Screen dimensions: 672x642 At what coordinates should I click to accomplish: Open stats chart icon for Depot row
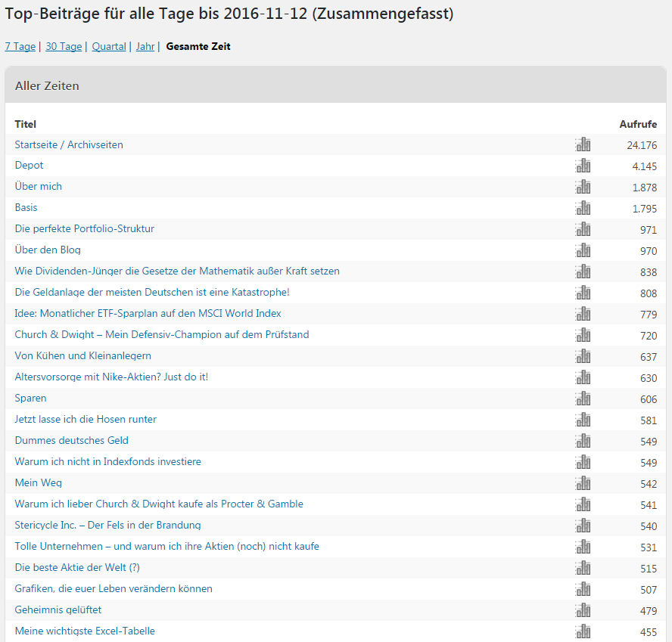(x=582, y=166)
